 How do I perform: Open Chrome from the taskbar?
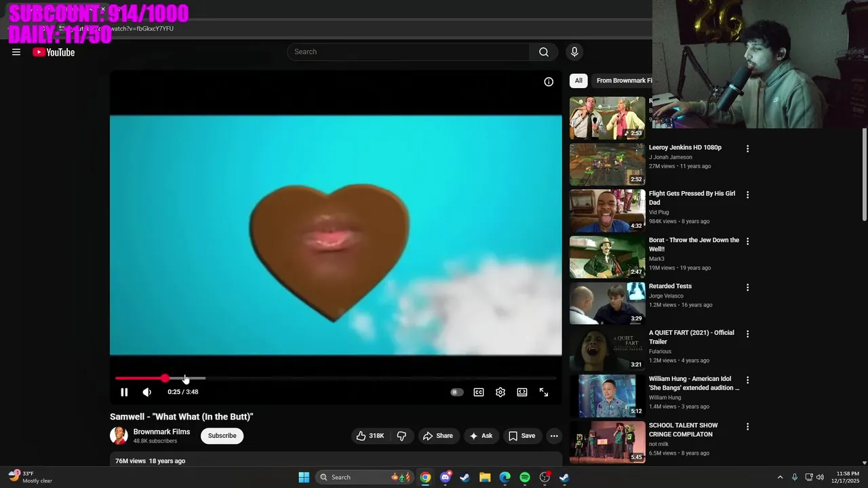point(425,477)
